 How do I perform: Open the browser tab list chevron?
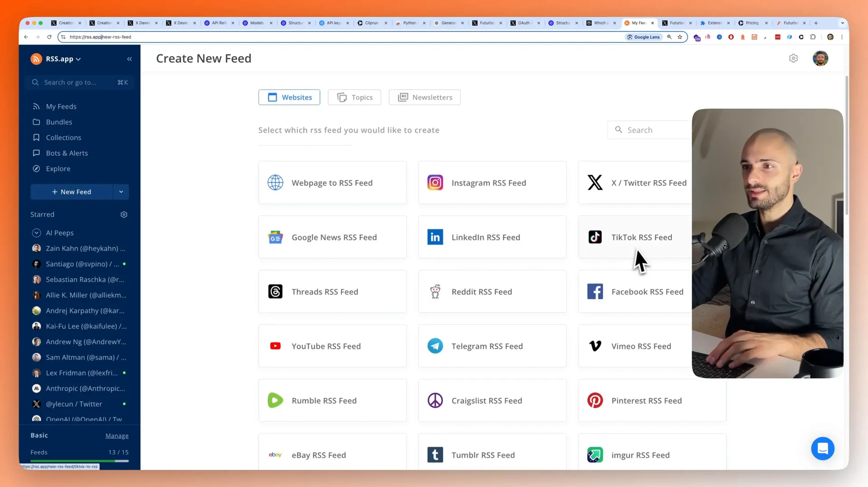click(x=842, y=23)
